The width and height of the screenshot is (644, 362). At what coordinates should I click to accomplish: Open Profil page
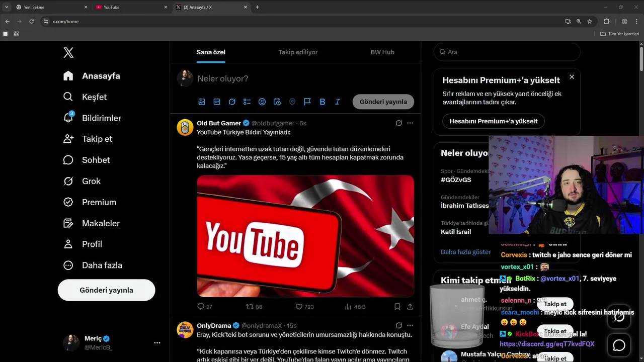click(83, 244)
